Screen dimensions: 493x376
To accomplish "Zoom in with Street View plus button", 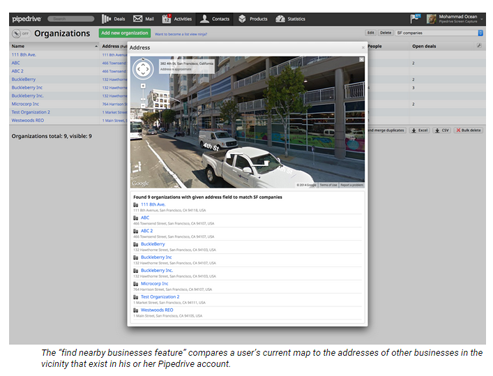I will (143, 86).
